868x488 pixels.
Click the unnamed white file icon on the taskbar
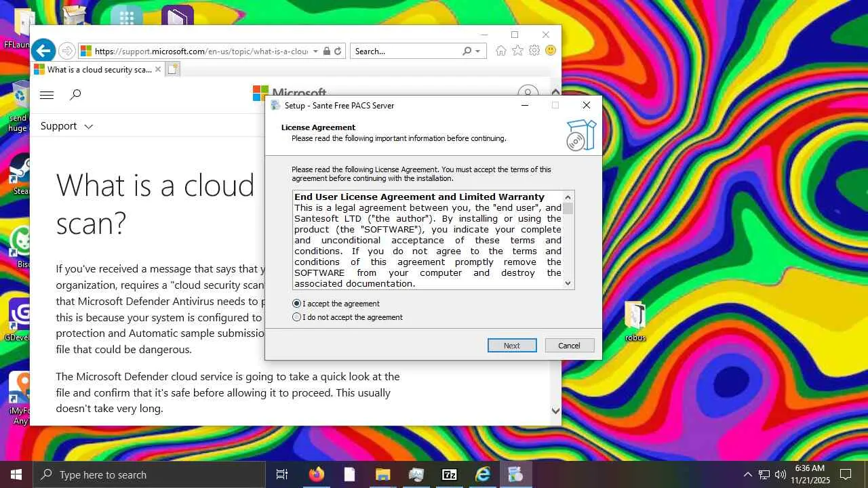pos(349,474)
